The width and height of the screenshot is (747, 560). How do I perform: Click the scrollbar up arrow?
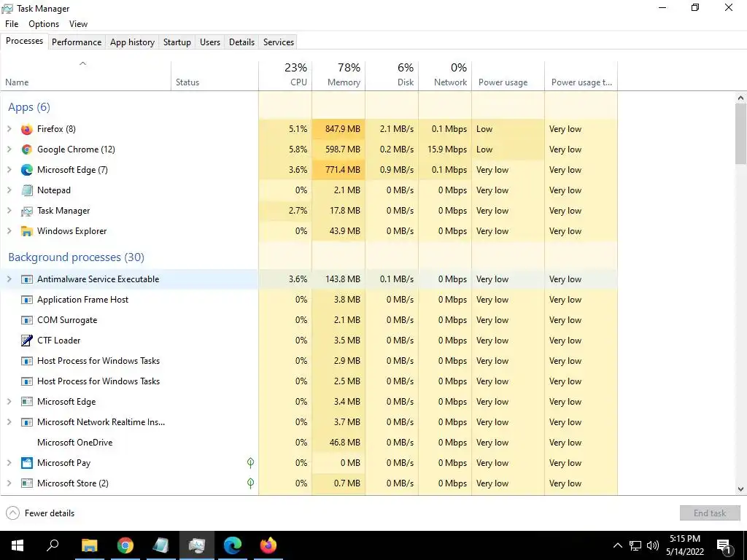point(740,98)
